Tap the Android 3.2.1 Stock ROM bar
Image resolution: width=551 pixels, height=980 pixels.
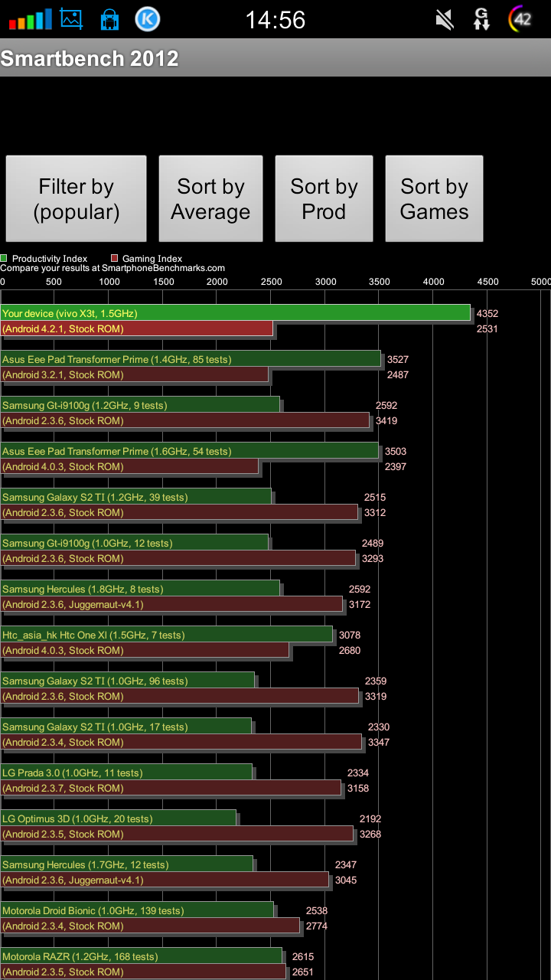click(x=135, y=374)
